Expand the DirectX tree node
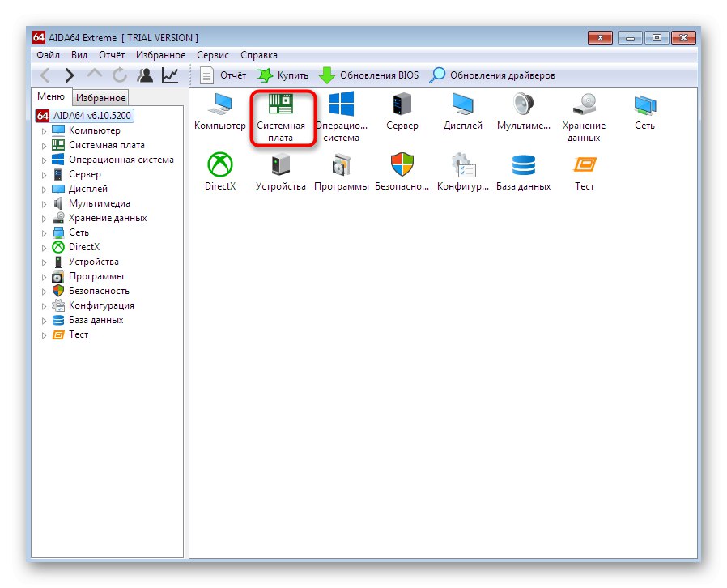Image resolution: width=727 pixels, height=588 pixels. point(44,248)
